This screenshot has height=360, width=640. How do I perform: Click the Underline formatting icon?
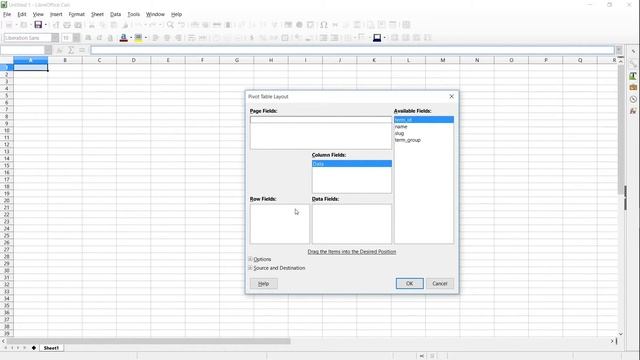pos(110,38)
